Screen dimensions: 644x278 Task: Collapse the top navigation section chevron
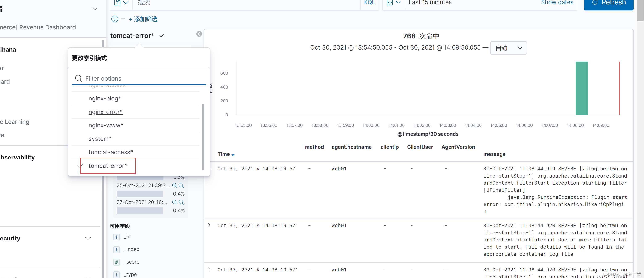coord(94,9)
